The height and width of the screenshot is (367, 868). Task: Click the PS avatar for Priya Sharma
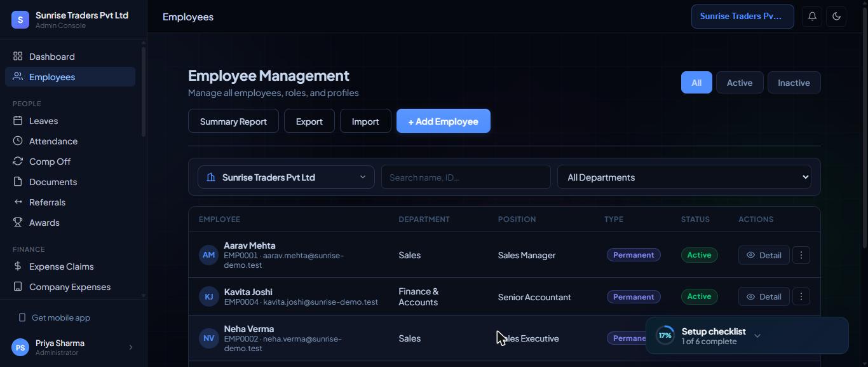[x=20, y=347]
